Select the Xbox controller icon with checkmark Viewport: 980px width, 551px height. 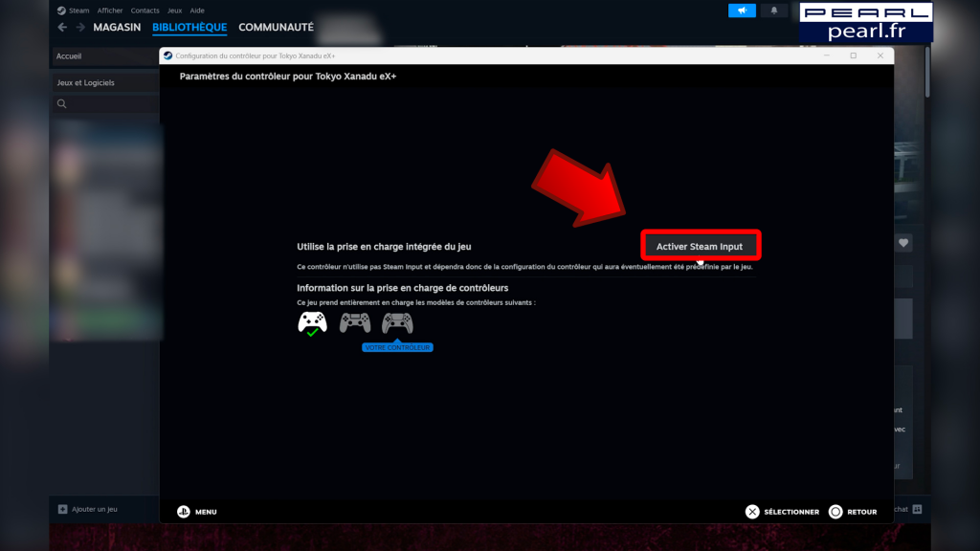(x=313, y=323)
